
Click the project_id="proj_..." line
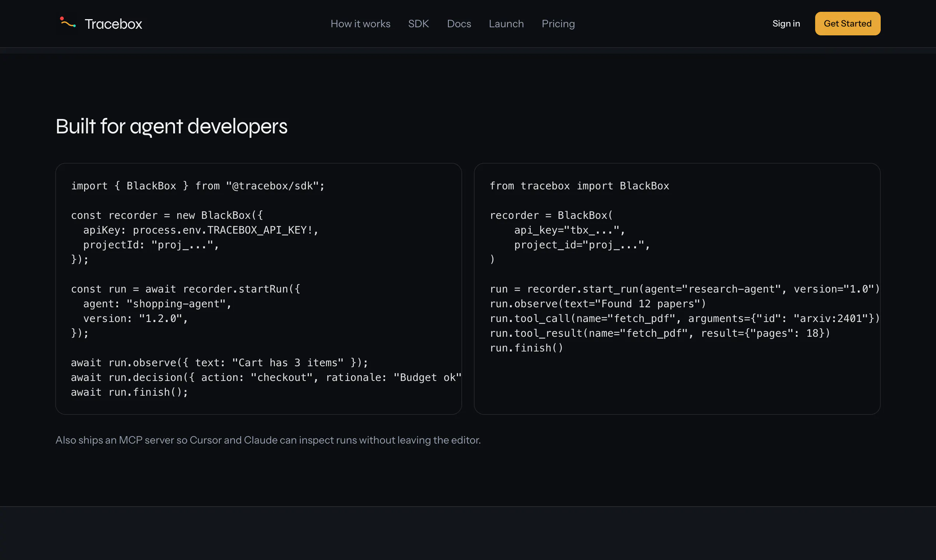tap(582, 245)
